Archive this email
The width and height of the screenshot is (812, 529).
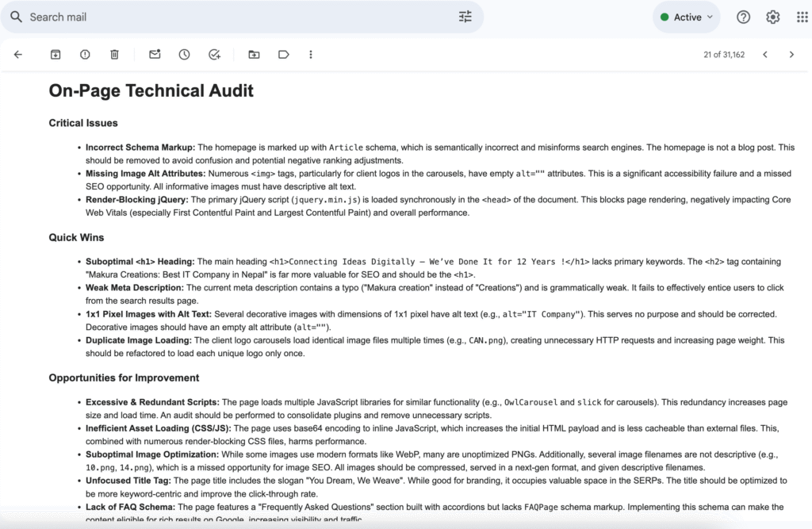(56, 55)
